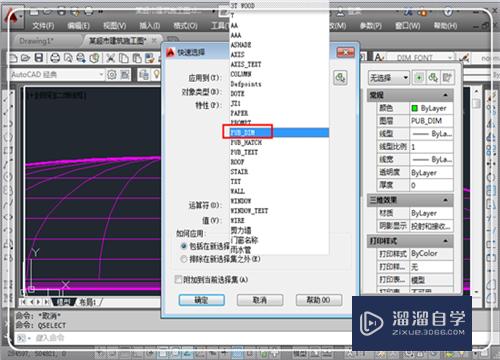This screenshot has height=360, width=500.
Task: Switch to the Drawing1 tab
Action: 37,41
